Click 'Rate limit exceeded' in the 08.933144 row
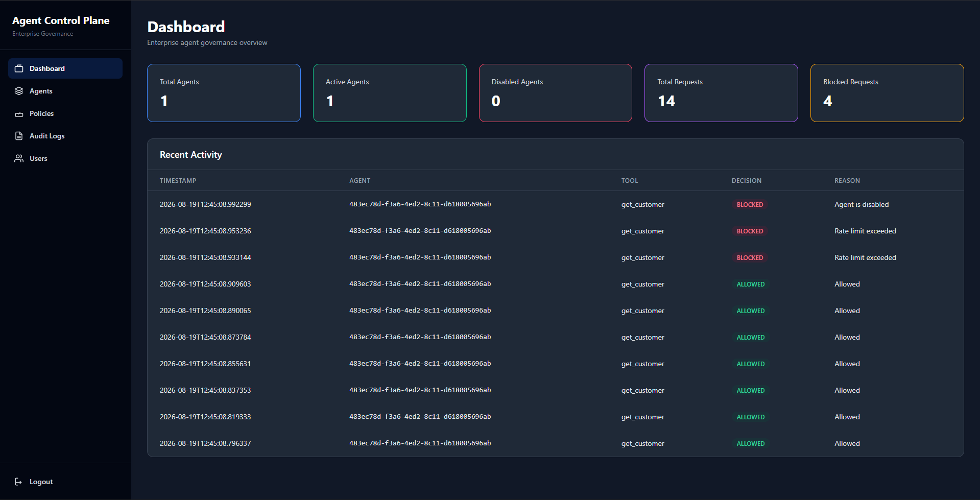This screenshot has height=500, width=980. click(865, 257)
